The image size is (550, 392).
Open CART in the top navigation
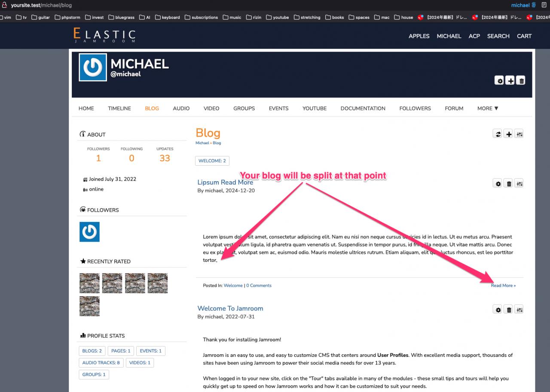(x=524, y=36)
